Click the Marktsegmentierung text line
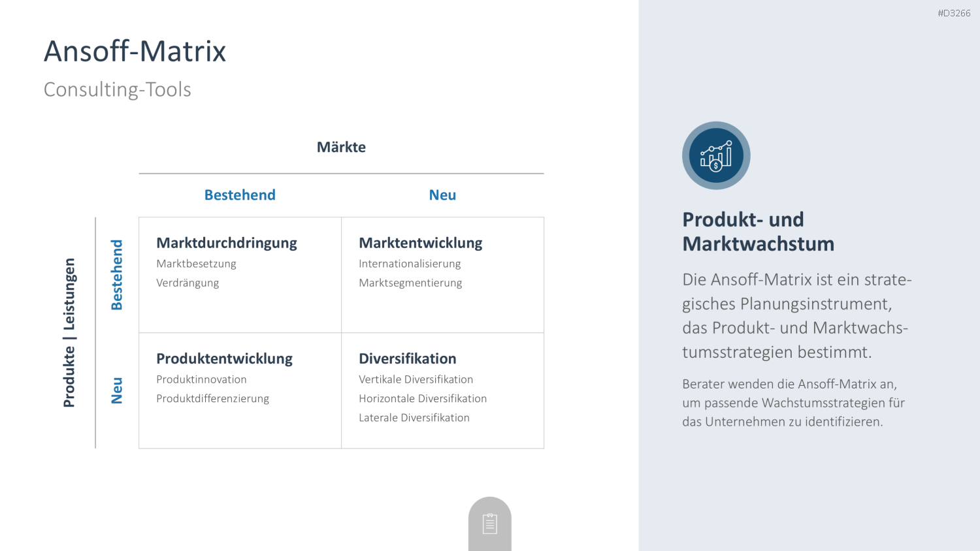Image resolution: width=980 pixels, height=551 pixels. (x=410, y=283)
